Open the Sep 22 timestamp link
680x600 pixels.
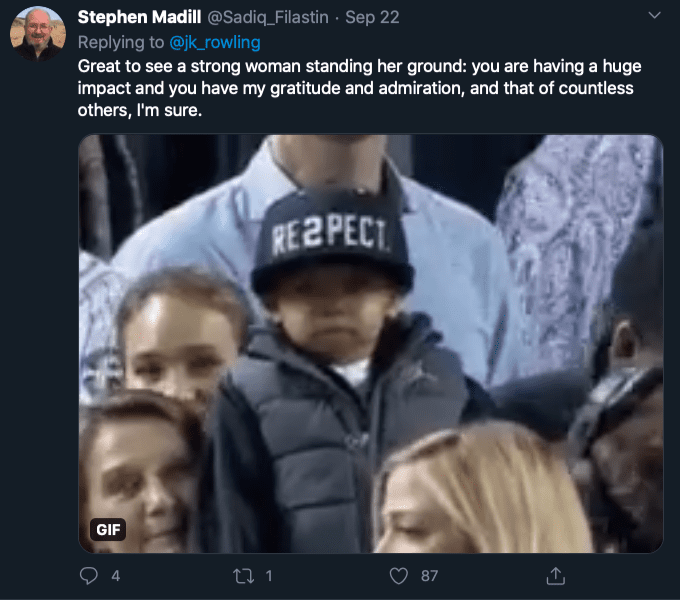point(366,18)
